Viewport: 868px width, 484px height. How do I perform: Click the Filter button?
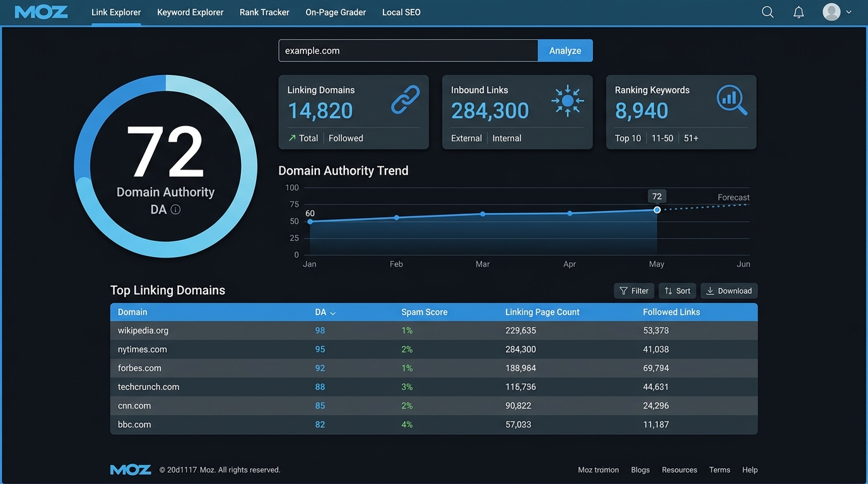pos(634,291)
